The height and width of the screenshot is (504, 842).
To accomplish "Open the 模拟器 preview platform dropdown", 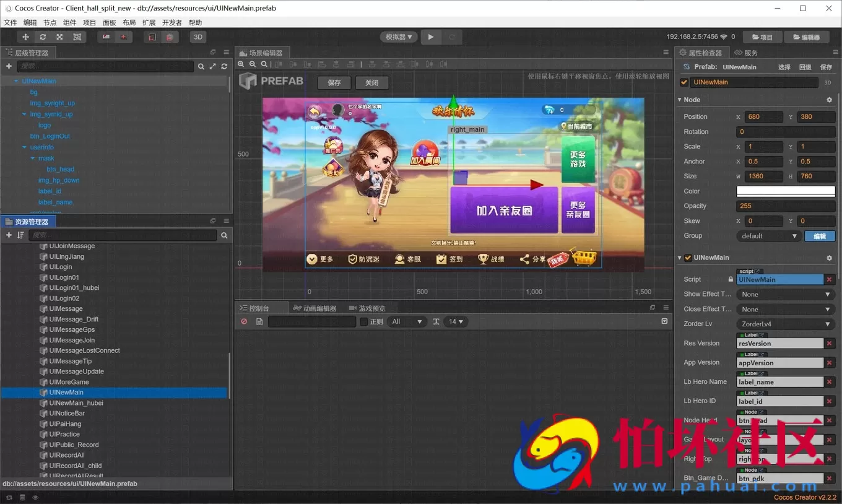I will (399, 37).
